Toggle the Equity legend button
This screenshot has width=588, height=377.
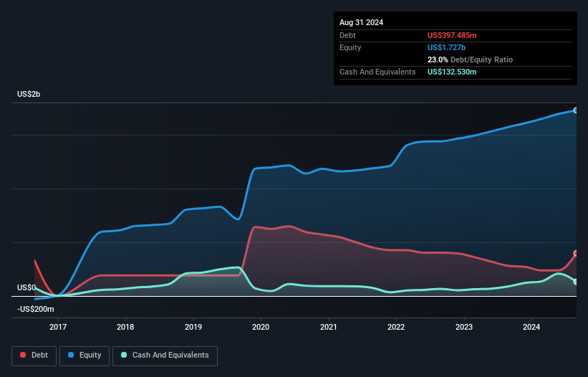point(85,355)
